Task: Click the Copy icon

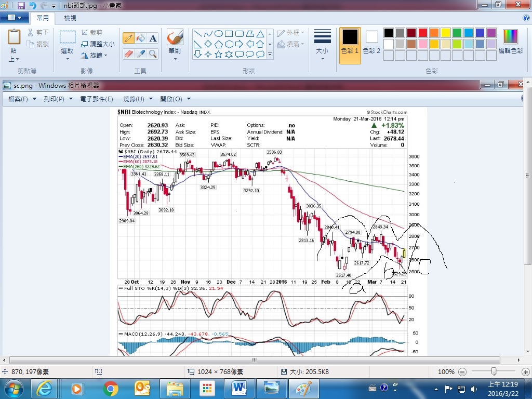Action: 31,44
